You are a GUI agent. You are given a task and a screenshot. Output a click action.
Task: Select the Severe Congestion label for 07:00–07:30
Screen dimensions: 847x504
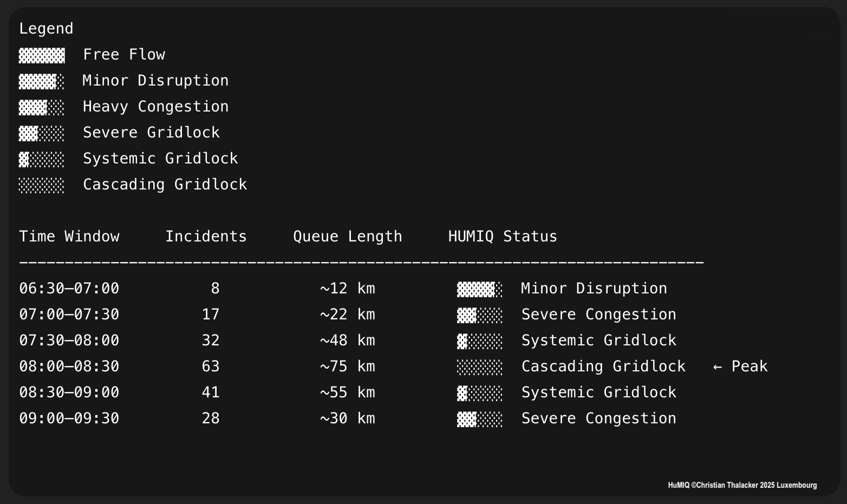pyautogui.click(x=598, y=315)
